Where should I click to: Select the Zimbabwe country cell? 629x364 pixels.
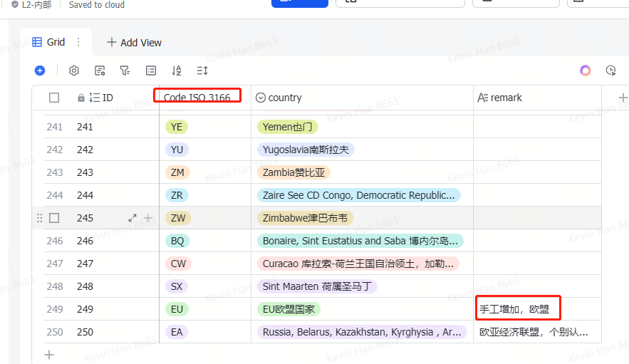[x=363, y=218]
